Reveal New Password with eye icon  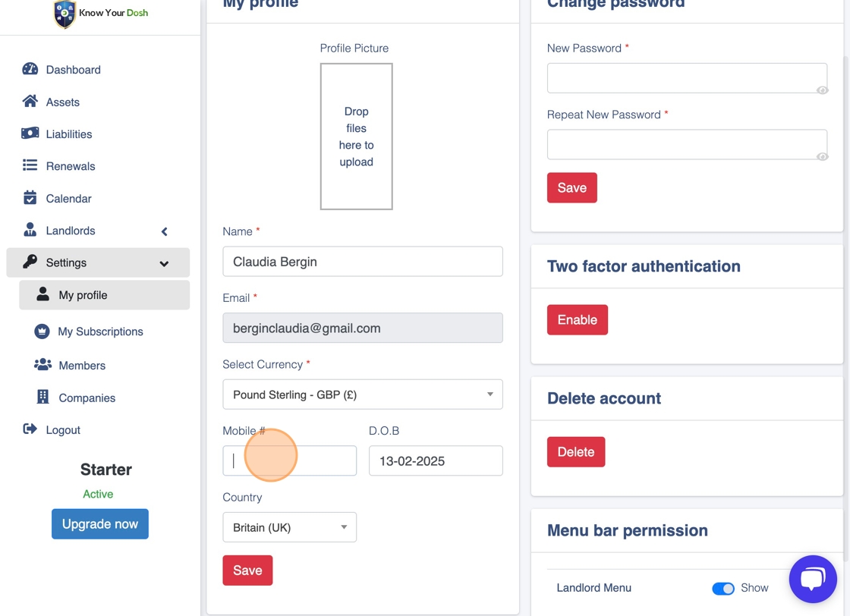[x=822, y=90]
